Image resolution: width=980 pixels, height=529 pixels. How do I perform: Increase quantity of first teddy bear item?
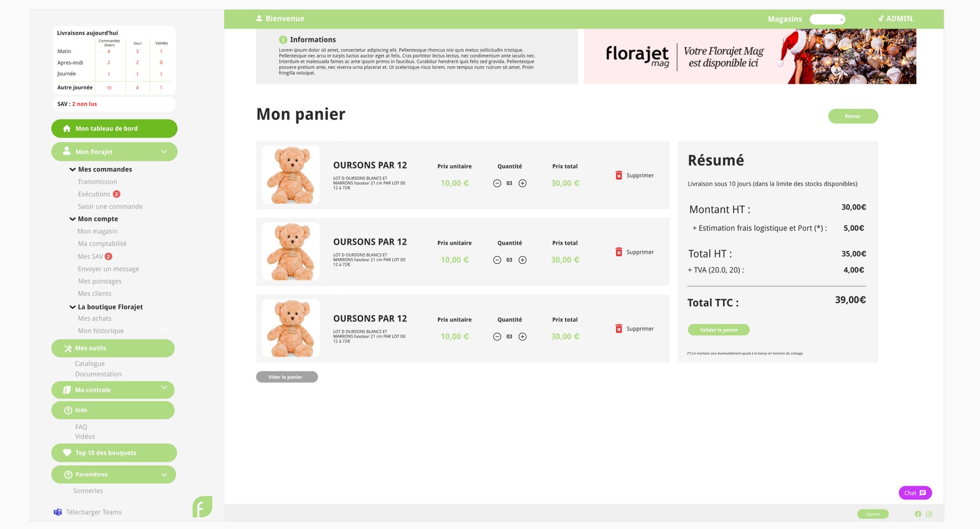pos(523,183)
